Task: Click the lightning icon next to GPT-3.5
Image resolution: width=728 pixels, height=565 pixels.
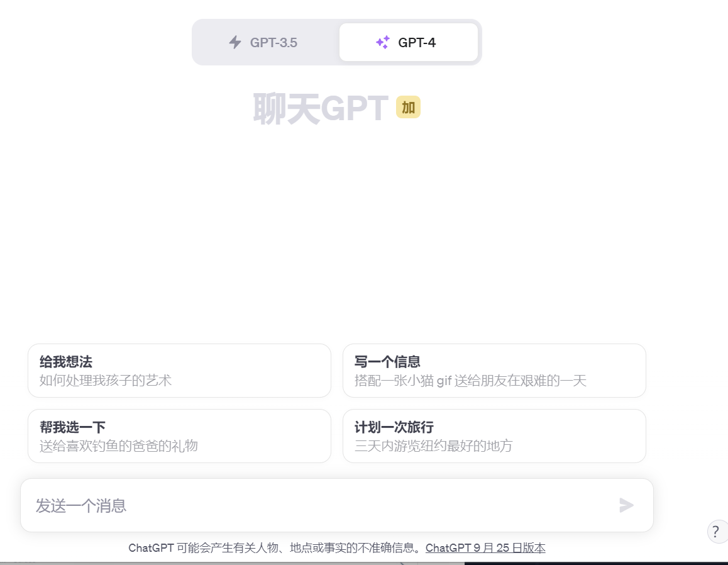Action: point(234,42)
